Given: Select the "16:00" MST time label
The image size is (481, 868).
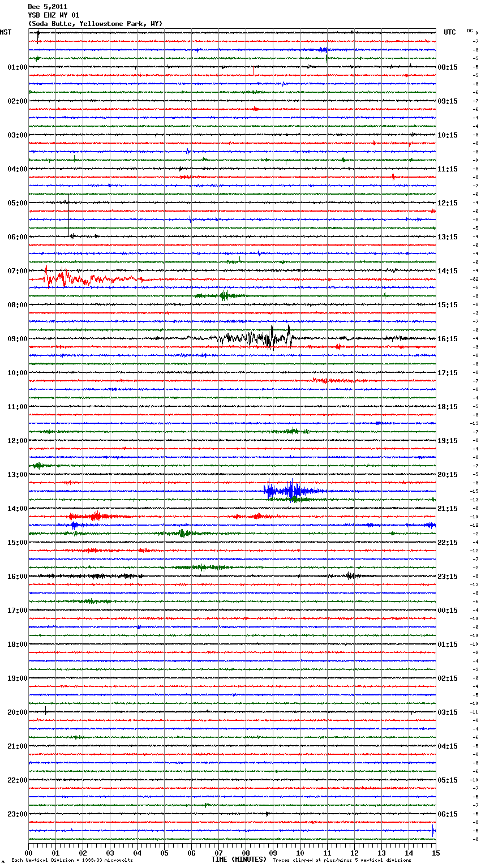Looking at the screenshot, I should coord(18,577).
